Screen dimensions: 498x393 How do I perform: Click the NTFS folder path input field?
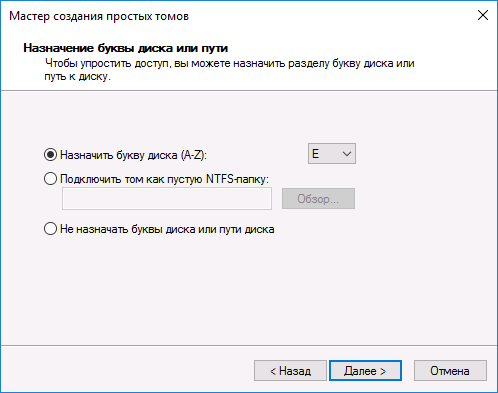coord(167,199)
